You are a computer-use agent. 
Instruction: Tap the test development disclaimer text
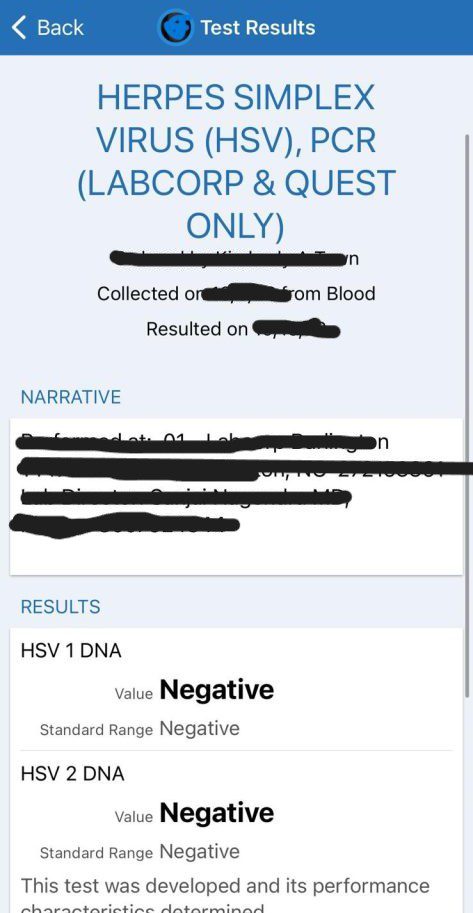[225, 894]
